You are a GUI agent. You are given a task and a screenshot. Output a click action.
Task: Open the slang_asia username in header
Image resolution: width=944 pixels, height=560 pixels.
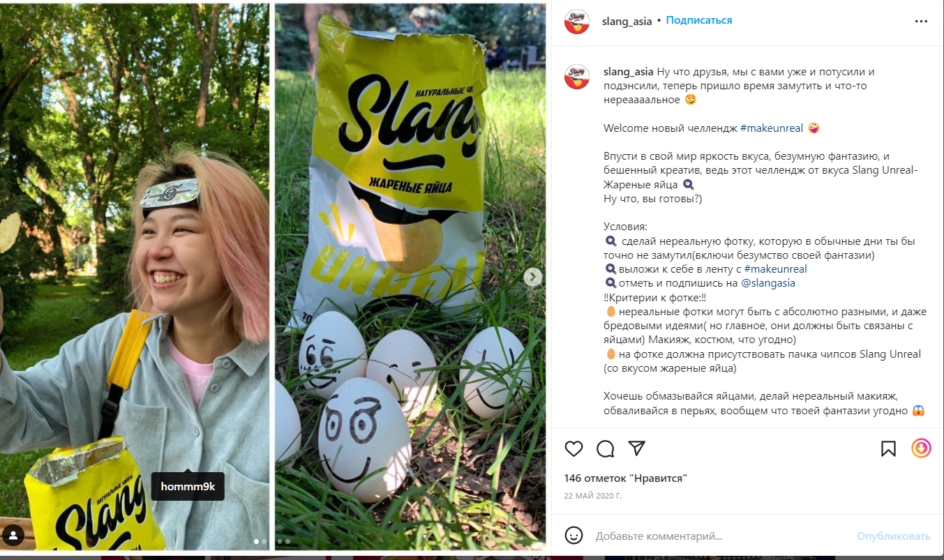pyautogui.click(x=627, y=21)
